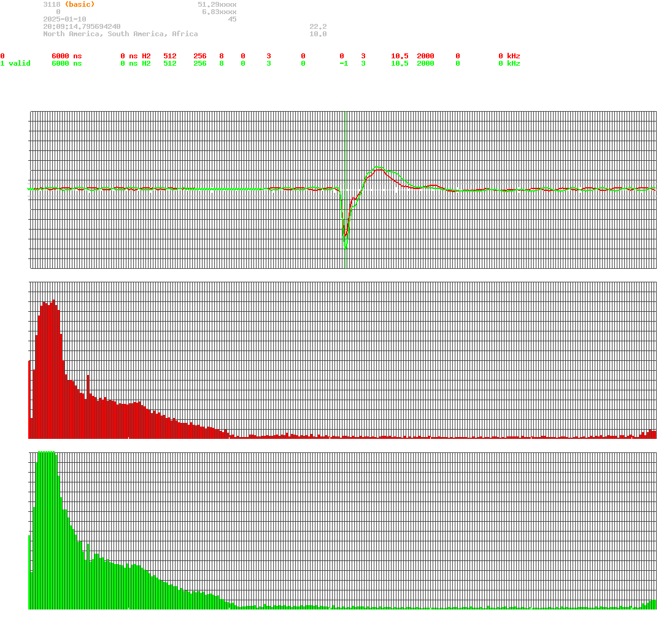Click the green row value 2000
This screenshot has height=623, width=672.
(x=425, y=63)
